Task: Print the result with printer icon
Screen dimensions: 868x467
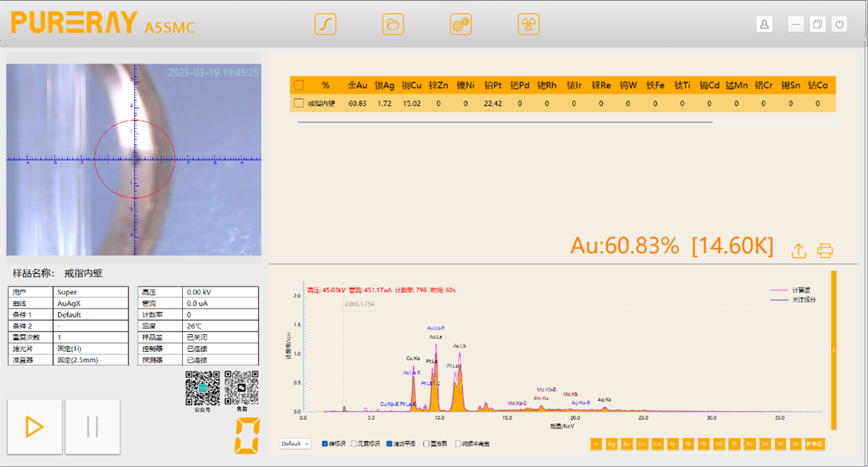Action: click(x=825, y=251)
